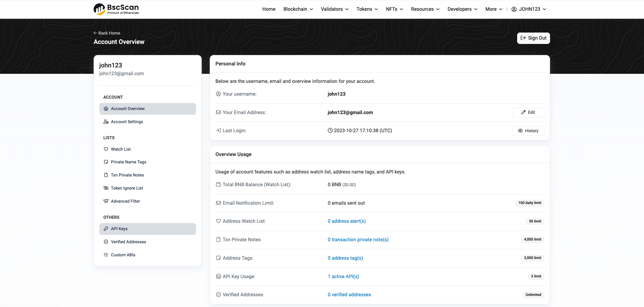644x307 pixels.
Task: Open Custom ABIs in the sidebar
Action: 148,255
